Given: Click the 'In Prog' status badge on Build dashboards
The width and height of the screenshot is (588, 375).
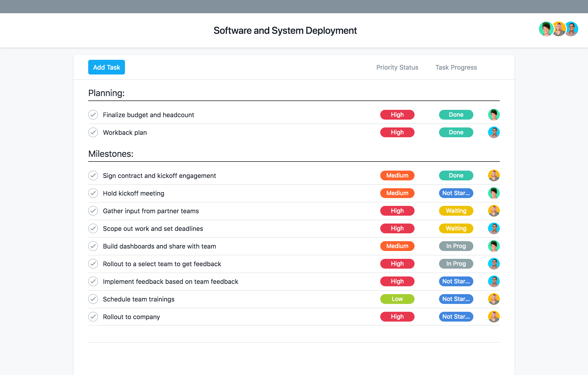Looking at the screenshot, I should click(x=456, y=246).
